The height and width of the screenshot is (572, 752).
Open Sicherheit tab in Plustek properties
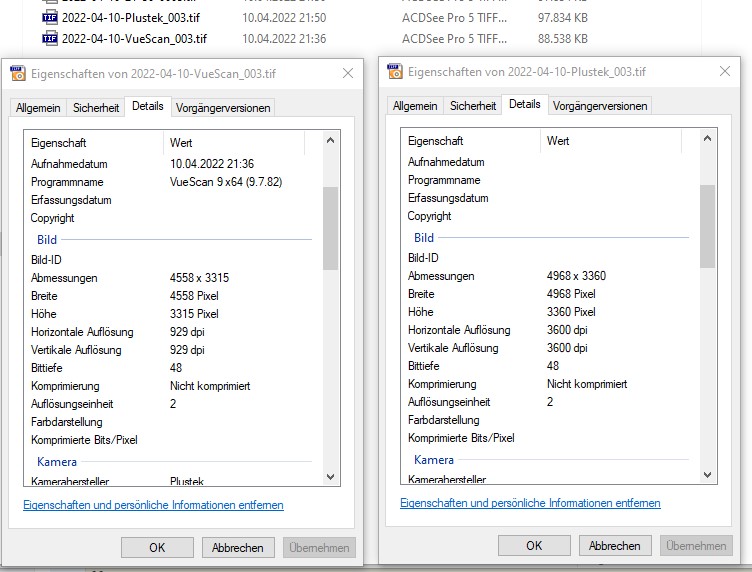point(473,106)
